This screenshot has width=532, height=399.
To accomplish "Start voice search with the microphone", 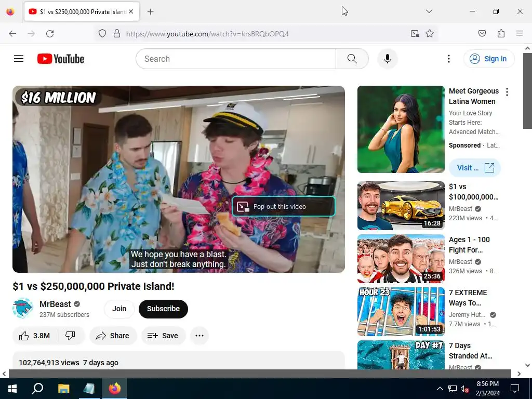I will point(388,59).
